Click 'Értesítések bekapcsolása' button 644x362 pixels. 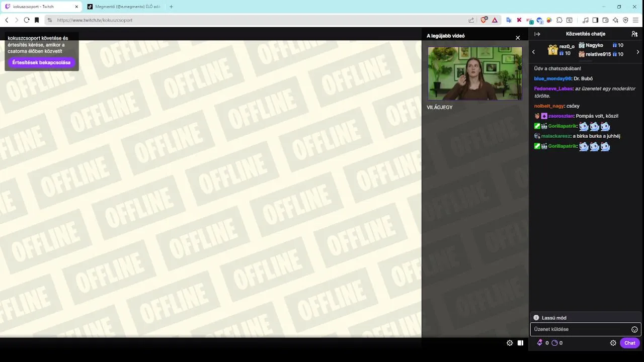(41, 62)
